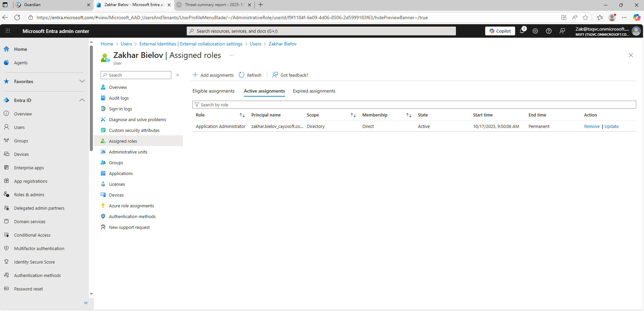Open the app launcher waffle icon
The image size is (644, 311).
(x=8, y=31)
